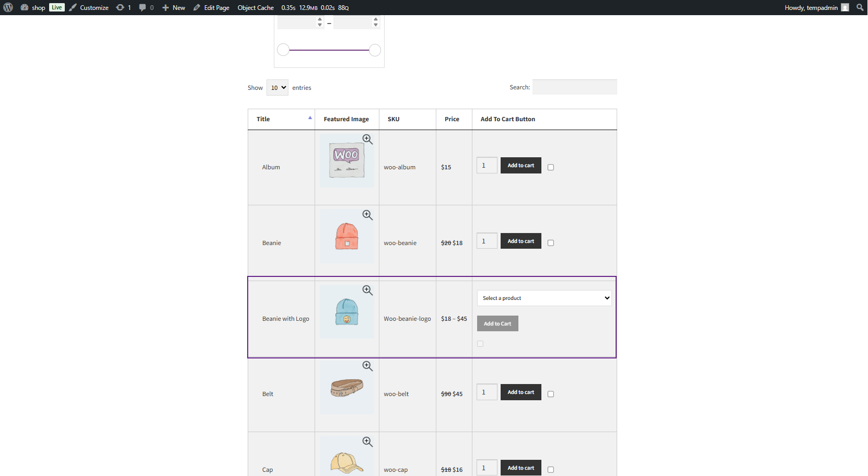Click the Live status badge
The width and height of the screenshot is (868, 476).
click(57, 7)
